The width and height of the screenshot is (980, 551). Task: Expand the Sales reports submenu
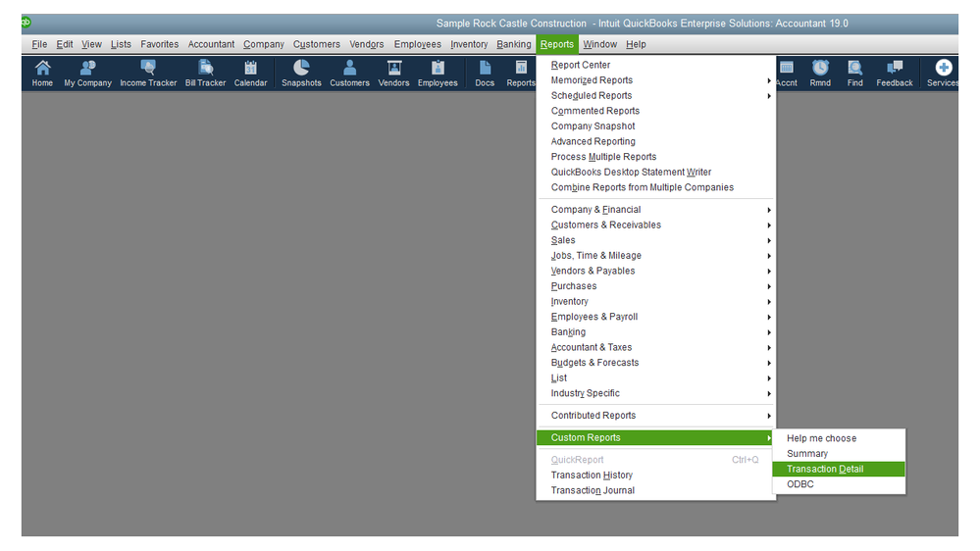[656, 240]
